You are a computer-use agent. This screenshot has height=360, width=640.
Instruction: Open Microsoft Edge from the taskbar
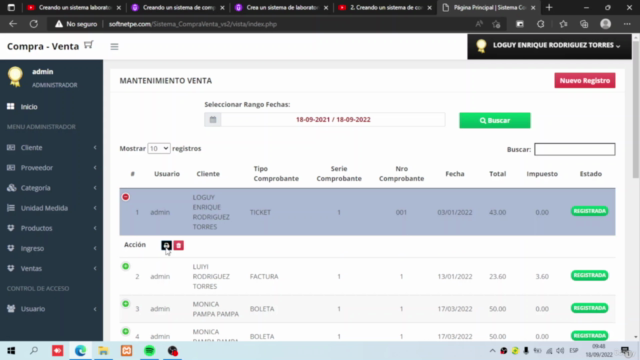tap(80, 351)
